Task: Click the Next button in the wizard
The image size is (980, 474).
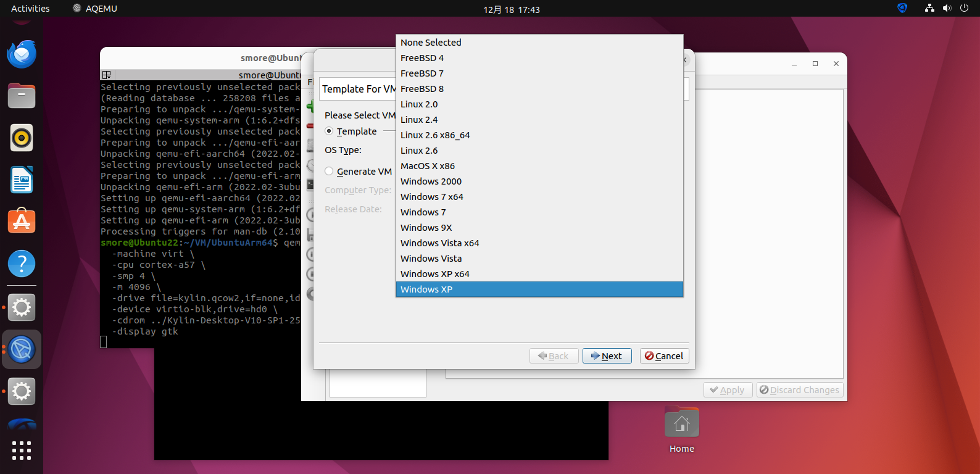Action: [607, 356]
